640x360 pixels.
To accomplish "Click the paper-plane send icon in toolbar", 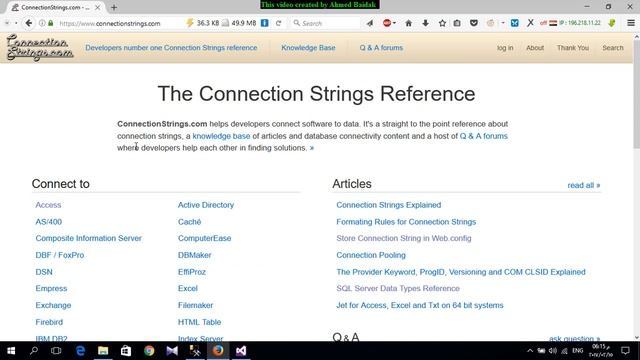I will pos(370,23).
